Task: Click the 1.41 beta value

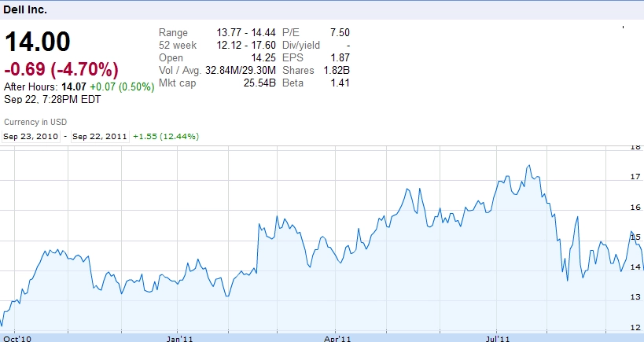Action: [340, 83]
